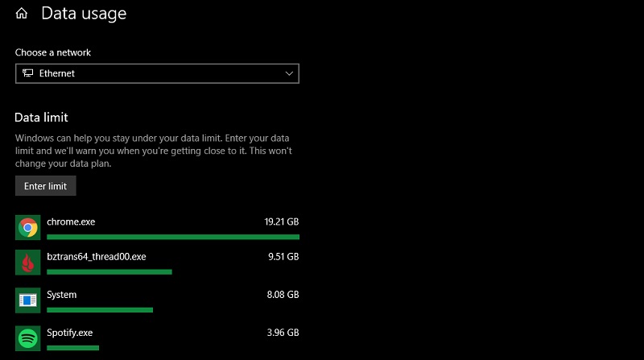This screenshot has width=644, height=360.
Task: Click the Data usage page title
Action: coord(84,14)
